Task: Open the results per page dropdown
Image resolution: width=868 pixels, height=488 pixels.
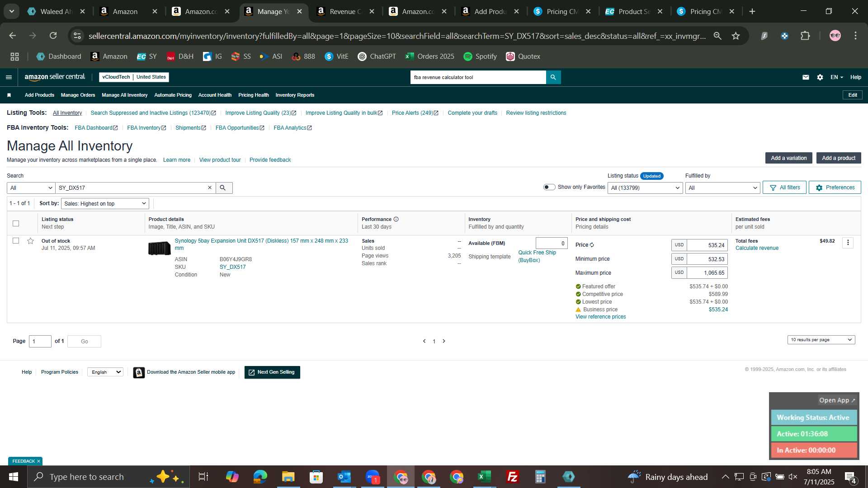Action: pyautogui.click(x=821, y=340)
